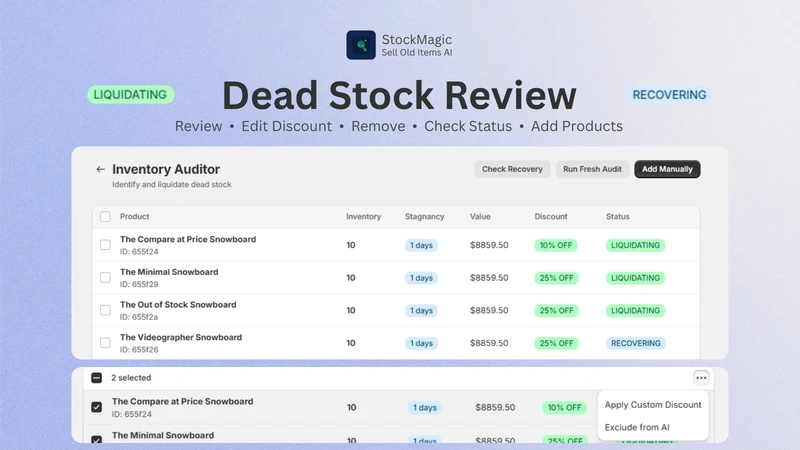800x450 pixels.
Task: Choose Apply Custom Discount from the menu
Action: pyautogui.click(x=653, y=405)
